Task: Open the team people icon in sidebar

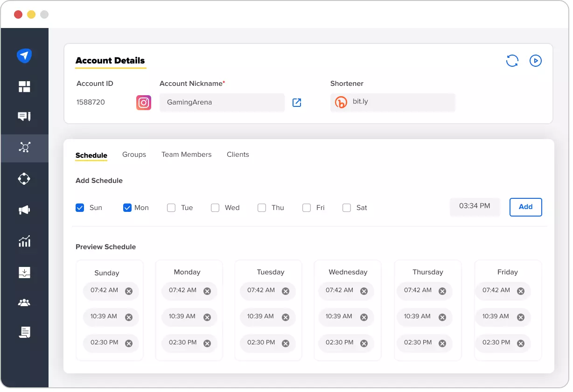Action: click(x=24, y=303)
